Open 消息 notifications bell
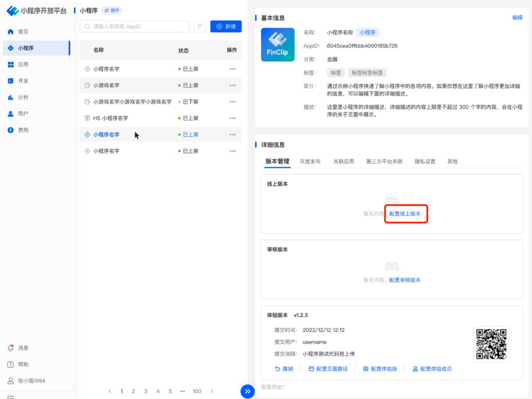 (x=11, y=348)
